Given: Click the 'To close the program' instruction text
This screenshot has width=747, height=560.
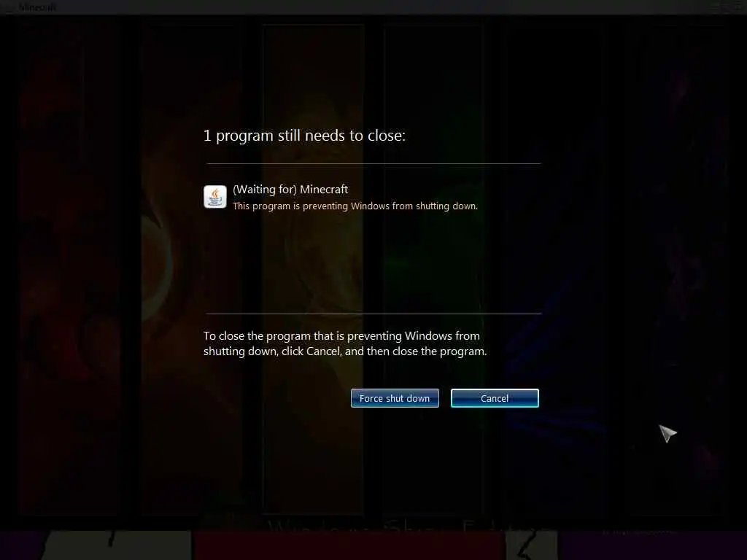Looking at the screenshot, I should (x=345, y=343).
